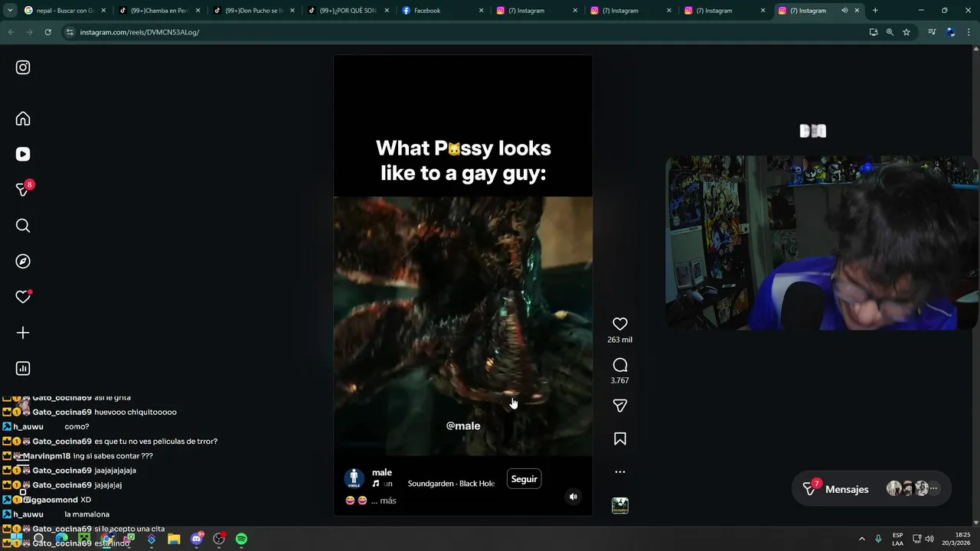This screenshot has height=551, width=980.
Task: Mute the reel sound
Action: pos(573,497)
